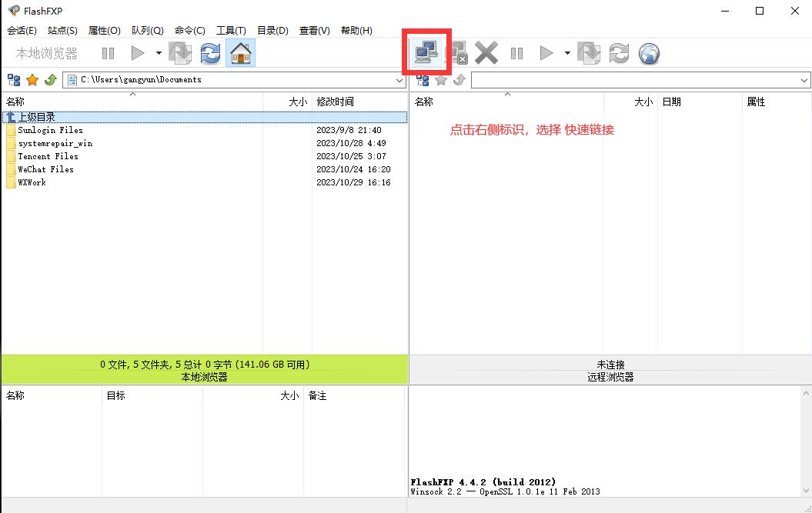
Task: Click the 2023/10/29 16:16 date cell
Action: click(x=353, y=182)
